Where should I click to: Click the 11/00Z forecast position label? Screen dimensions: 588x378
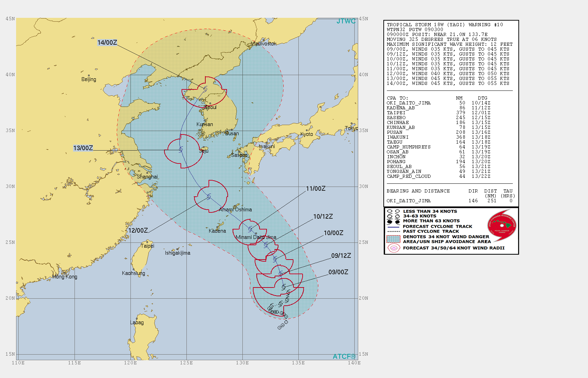[316, 189]
